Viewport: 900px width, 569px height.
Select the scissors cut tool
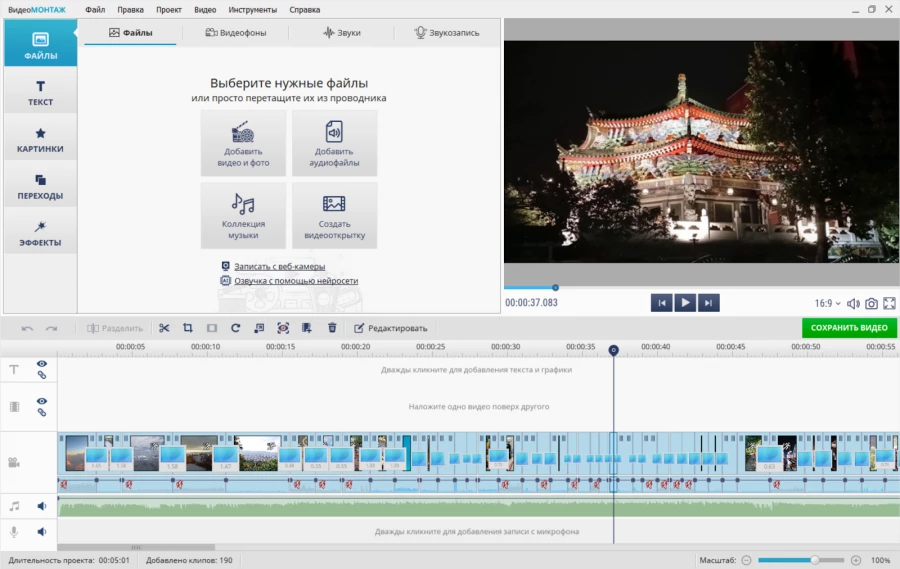coord(164,328)
